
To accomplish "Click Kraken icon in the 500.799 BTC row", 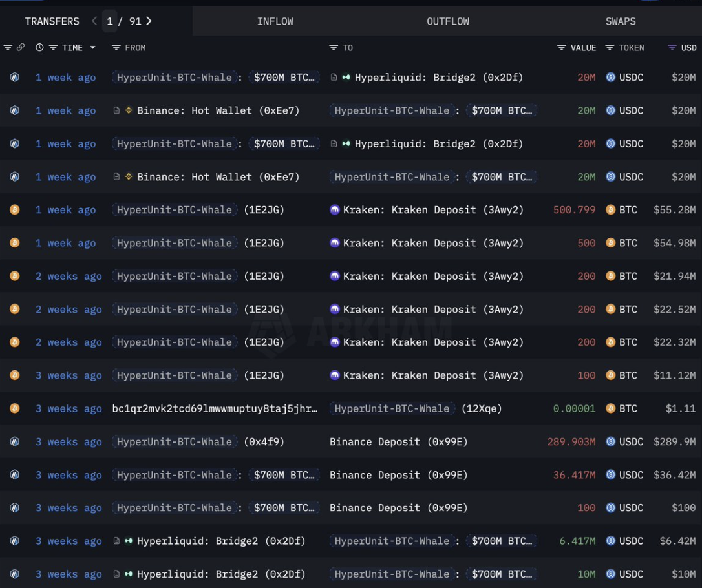I will [334, 210].
